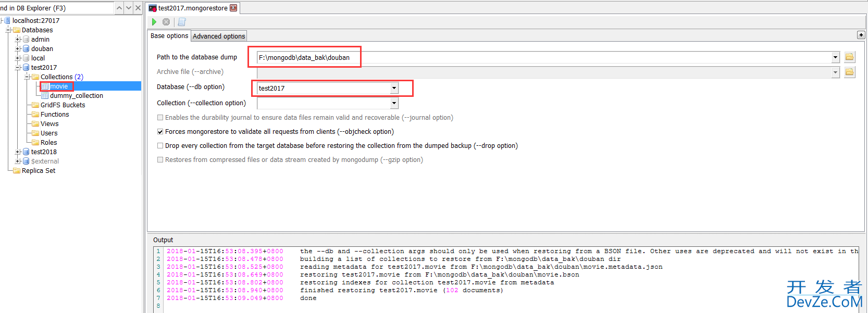This screenshot has width=868, height=313.
Task: Click the Roles folder icon
Action: pyautogui.click(x=35, y=143)
